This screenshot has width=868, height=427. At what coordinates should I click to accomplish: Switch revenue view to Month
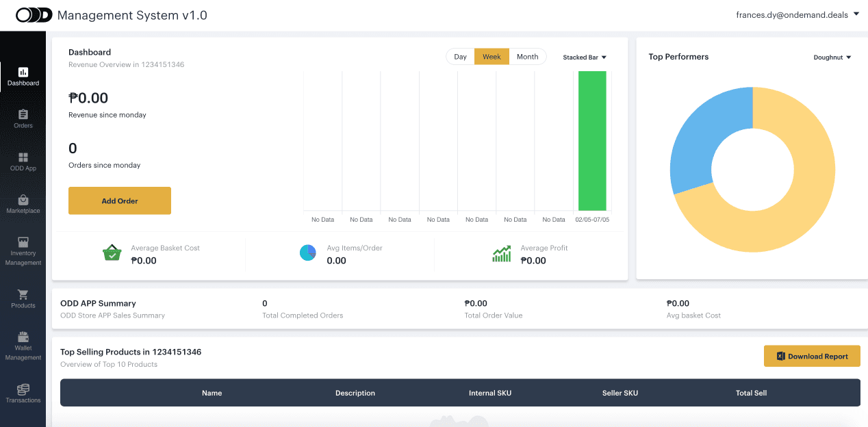(x=527, y=57)
